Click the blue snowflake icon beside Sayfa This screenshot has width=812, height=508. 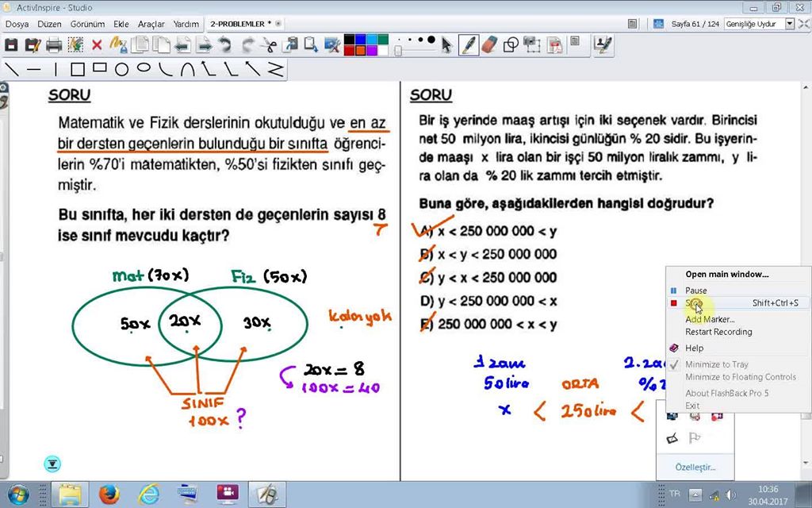pos(658,24)
